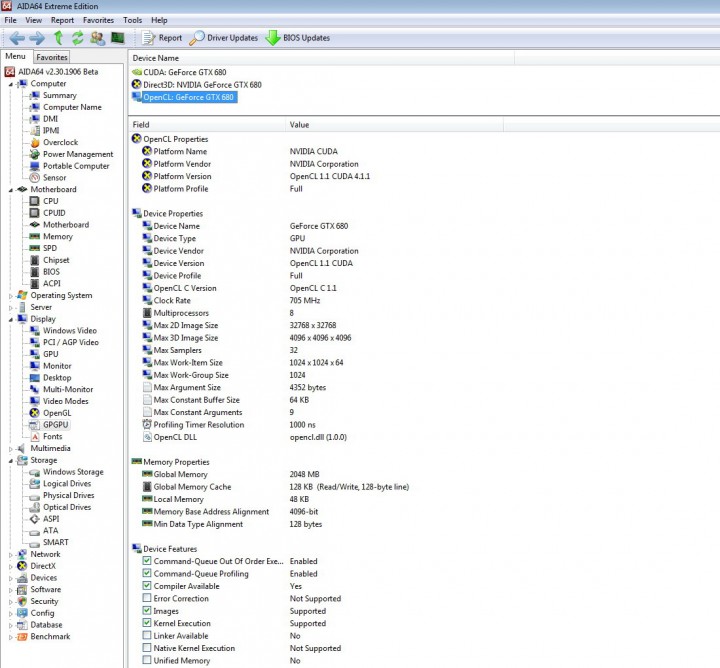This screenshot has width=720, height=668.
Task: Refresh the page with green arrows icon
Action: coord(77,38)
